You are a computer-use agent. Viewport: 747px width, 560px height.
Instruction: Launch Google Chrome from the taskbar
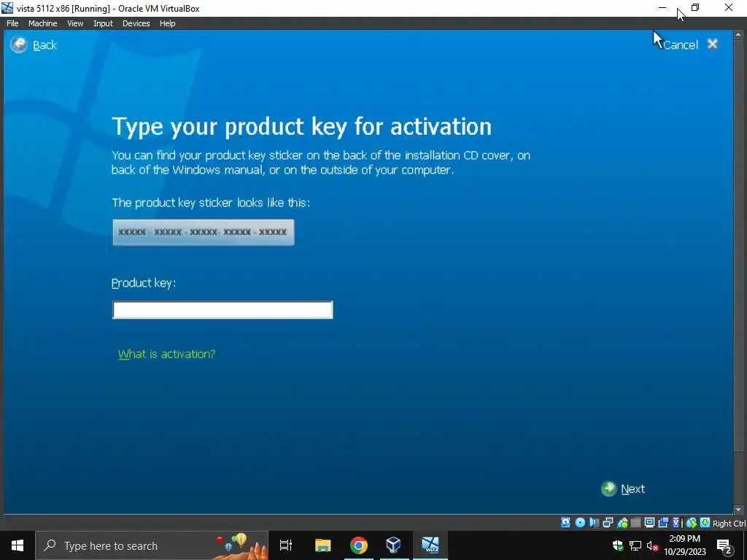pyautogui.click(x=358, y=545)
